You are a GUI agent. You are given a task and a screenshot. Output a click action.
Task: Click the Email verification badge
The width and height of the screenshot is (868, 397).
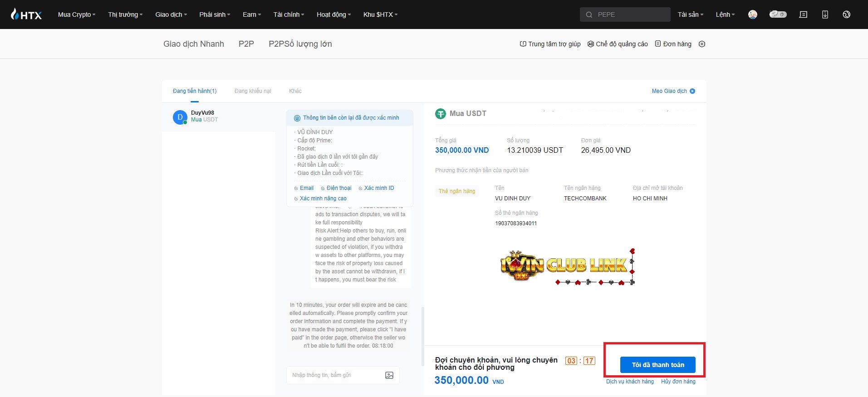coord(304,188)
